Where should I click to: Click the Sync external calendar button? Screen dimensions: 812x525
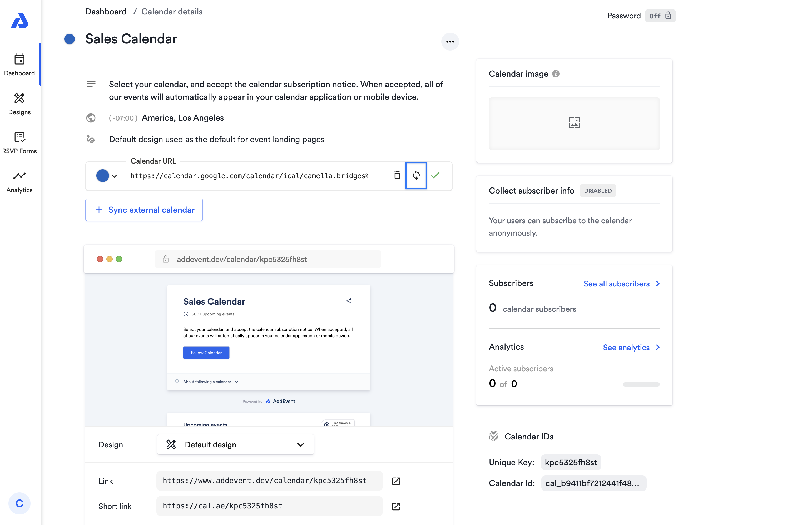[x=144, y=210]
